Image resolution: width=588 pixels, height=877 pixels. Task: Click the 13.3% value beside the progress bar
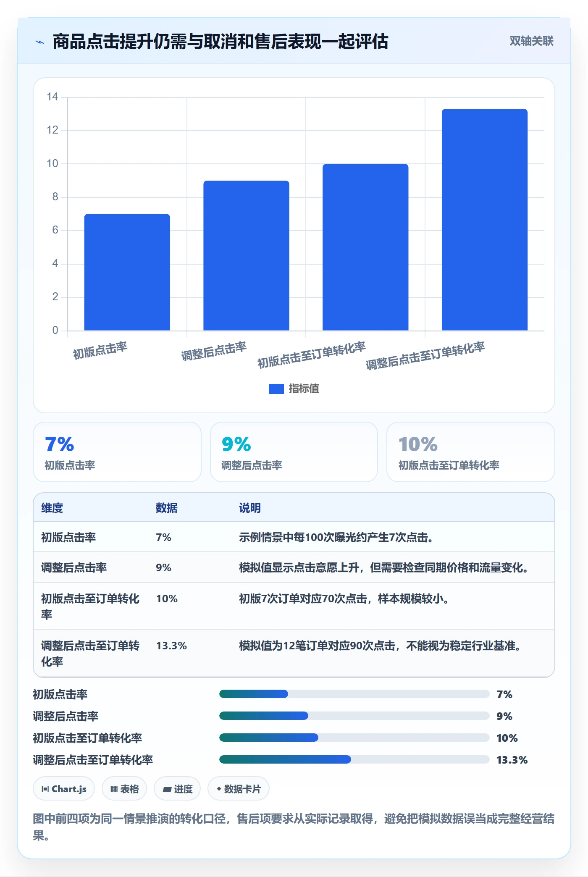(x=512, y=760)
